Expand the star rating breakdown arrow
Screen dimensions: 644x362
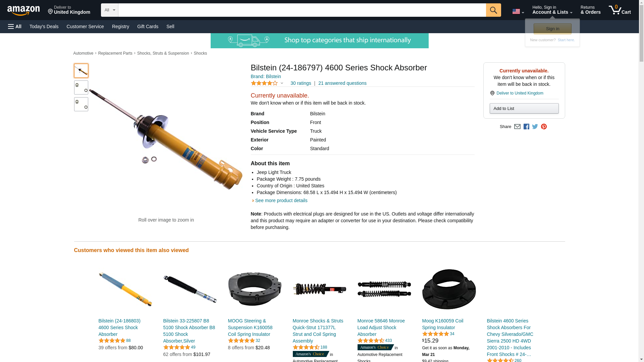(x=282, y=83)
